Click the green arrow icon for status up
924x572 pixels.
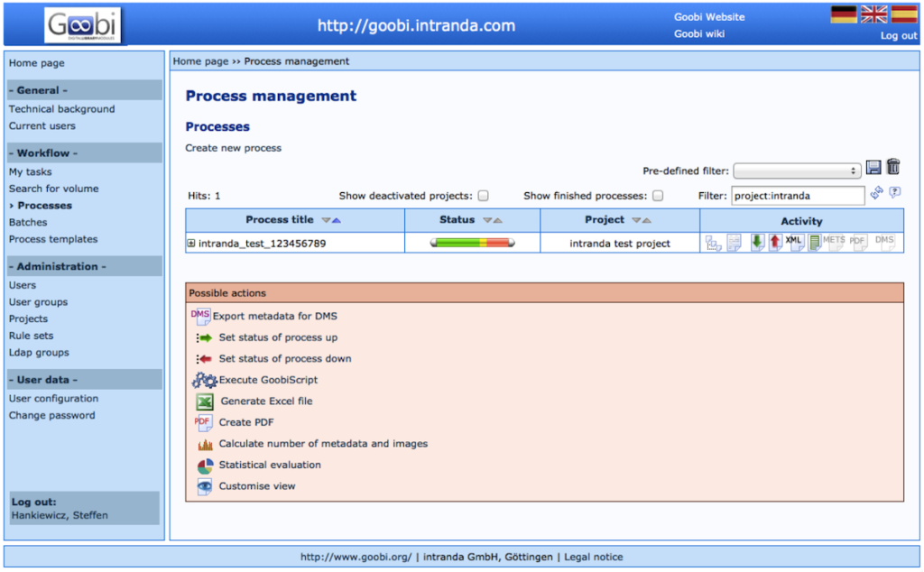204,337
